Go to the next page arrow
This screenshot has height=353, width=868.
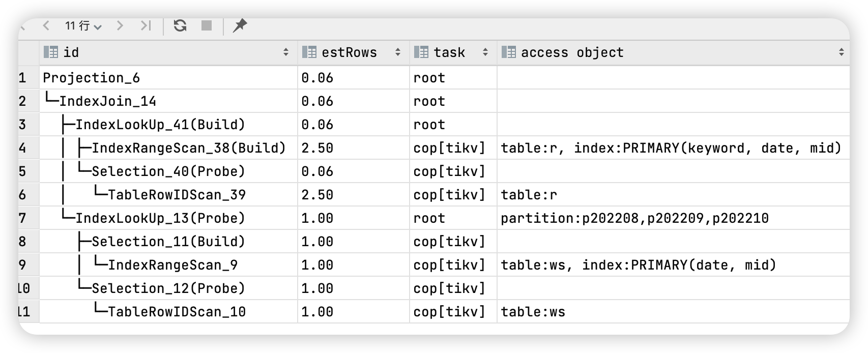click(x=120, y=25)
